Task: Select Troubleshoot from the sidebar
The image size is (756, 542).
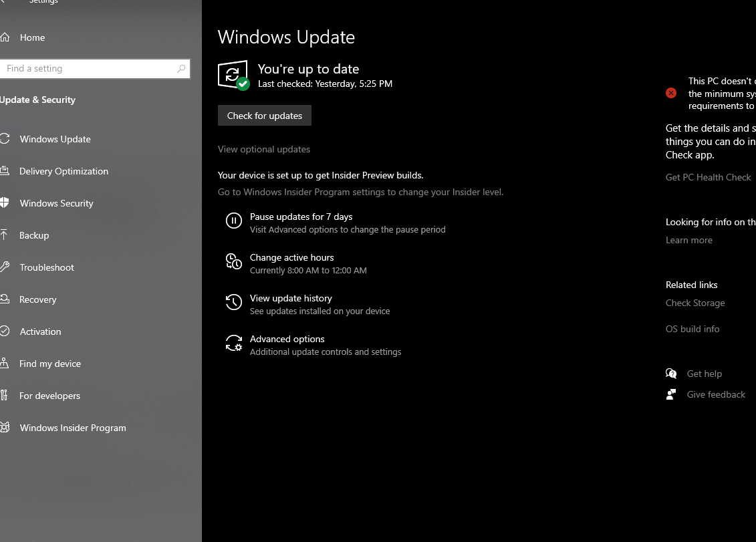Action: coord(47,267)
